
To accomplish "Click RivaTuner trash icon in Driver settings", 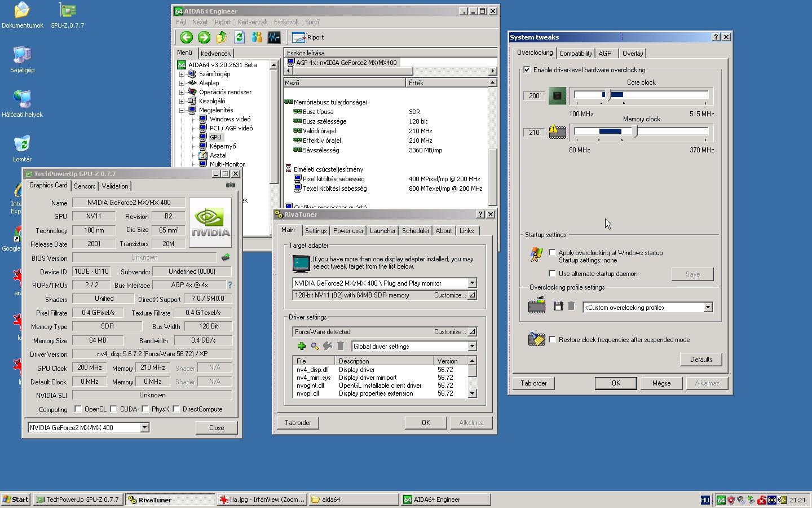I will click(341, 346).
